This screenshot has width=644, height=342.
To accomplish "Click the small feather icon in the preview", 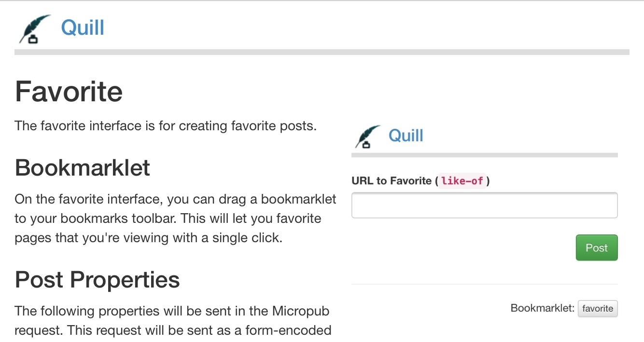I will 367,136.
